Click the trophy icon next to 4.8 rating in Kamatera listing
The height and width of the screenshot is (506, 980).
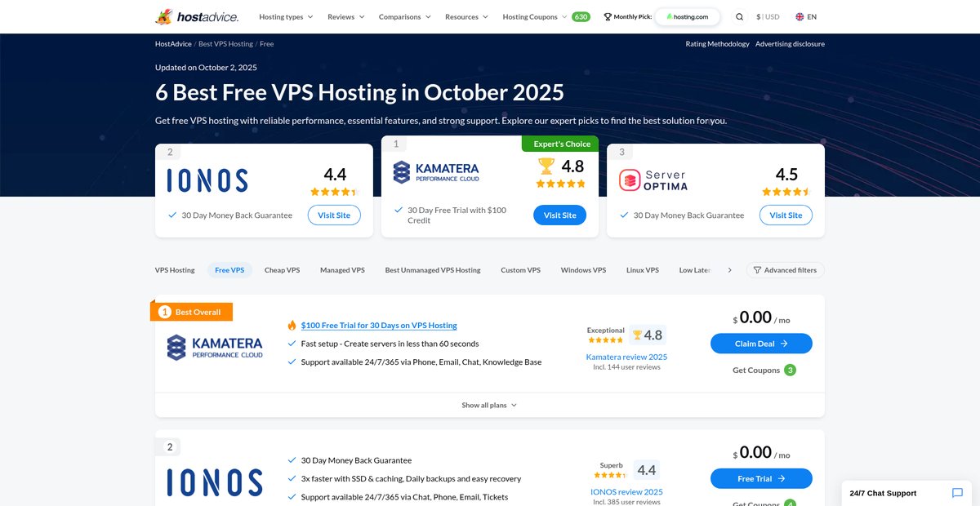pyautogui.click(x=637, y=335)
